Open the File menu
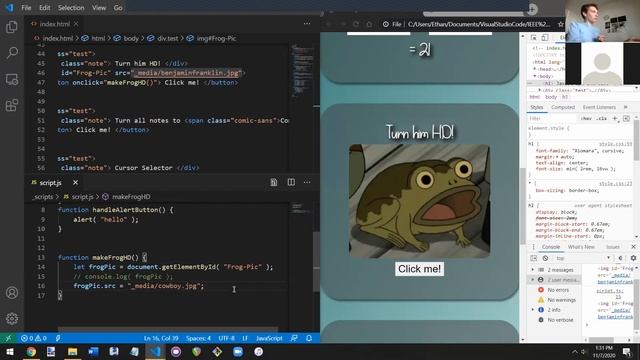The width and height of the screenshot is (640, 360). click(x=26, y=7)
